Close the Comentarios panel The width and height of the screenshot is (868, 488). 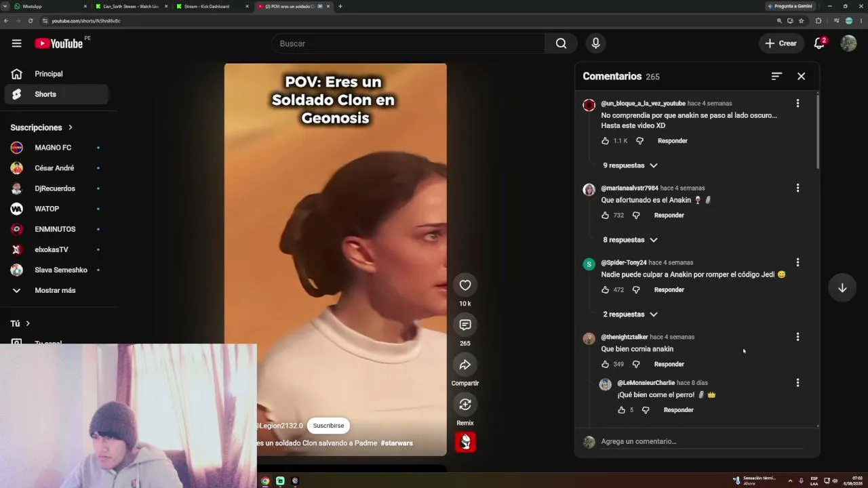801,77
